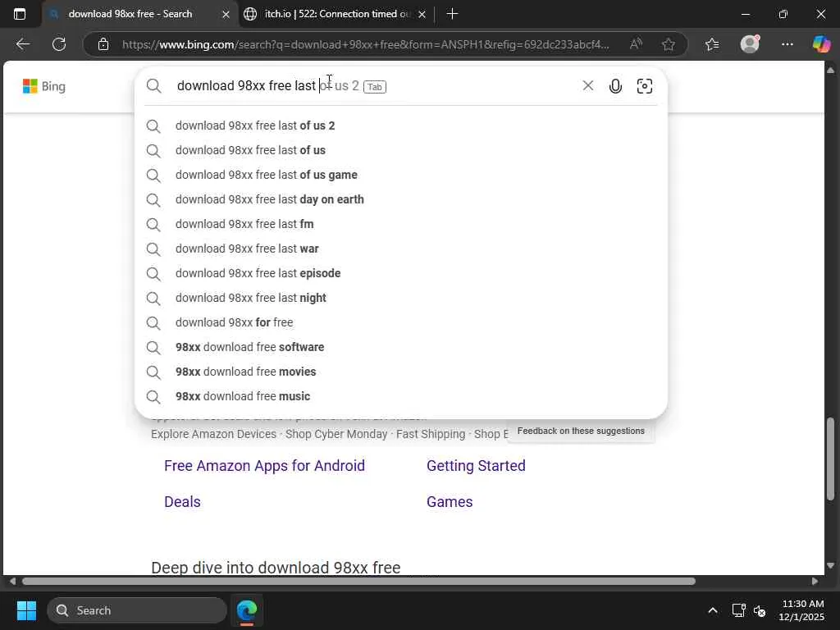840x630 pixels.
Task: Open Free Amazon Apps for Android link
Action: click(264, 466)
